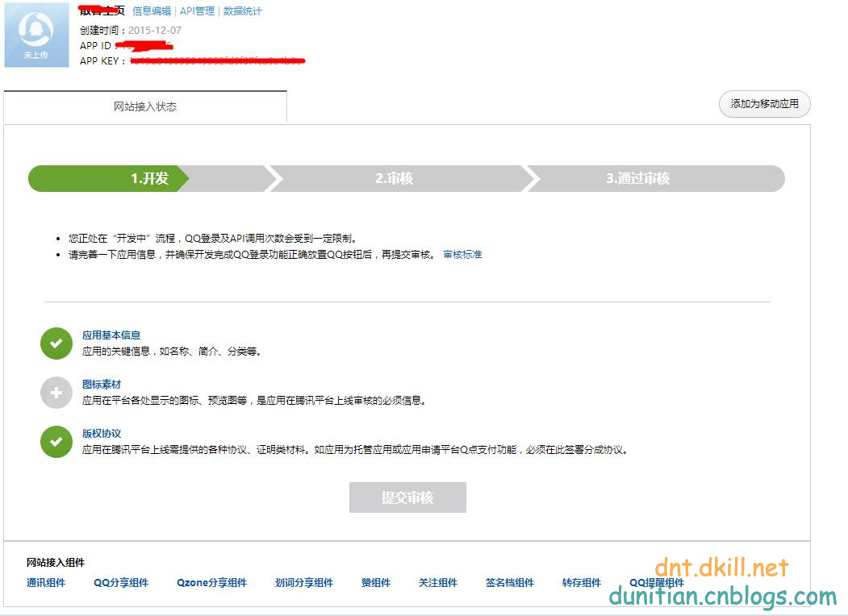Open the 关注组件 link
848x616 pixels.
438,582
